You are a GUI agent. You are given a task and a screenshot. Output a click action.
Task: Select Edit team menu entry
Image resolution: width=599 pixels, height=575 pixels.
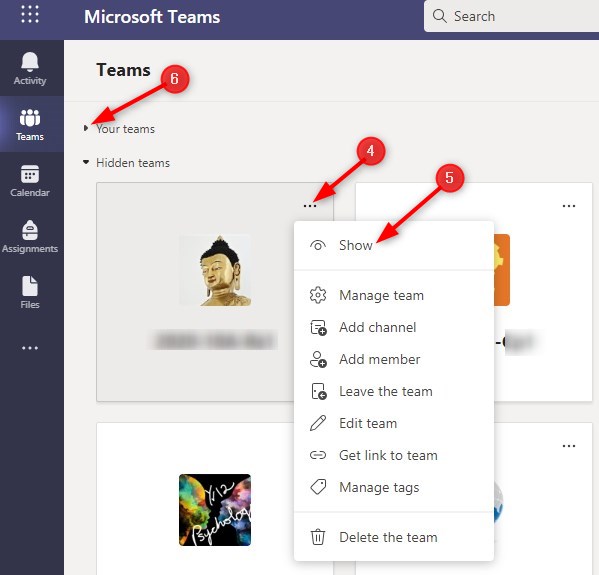point(394,423)
